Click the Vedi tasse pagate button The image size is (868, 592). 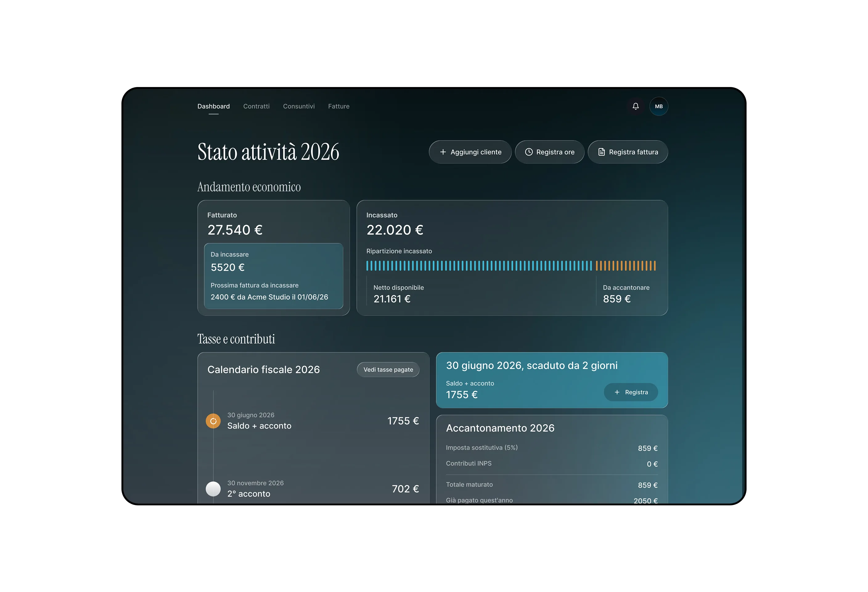[388, 370]
